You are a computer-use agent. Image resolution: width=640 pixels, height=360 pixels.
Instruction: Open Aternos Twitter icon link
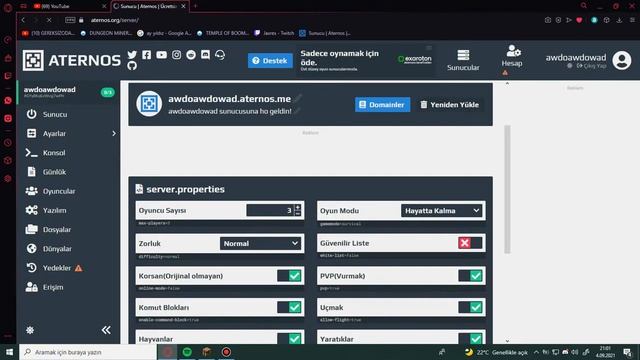coord(132,55)
